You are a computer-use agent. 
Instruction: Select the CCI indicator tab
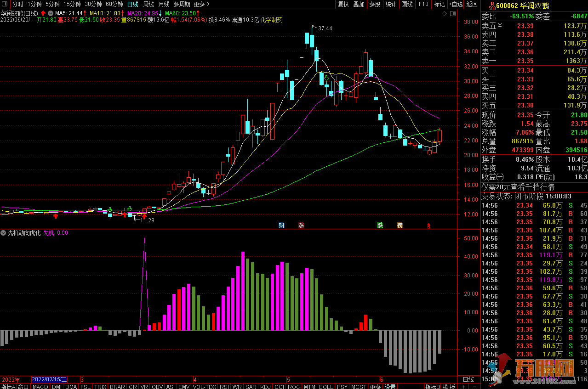coord(279,386)
